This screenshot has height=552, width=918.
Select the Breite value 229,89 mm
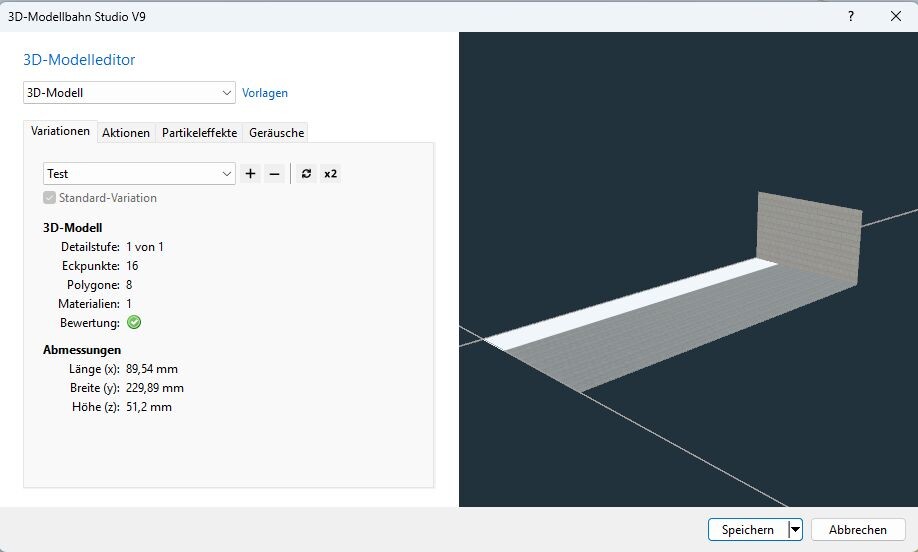pos(155,388)
